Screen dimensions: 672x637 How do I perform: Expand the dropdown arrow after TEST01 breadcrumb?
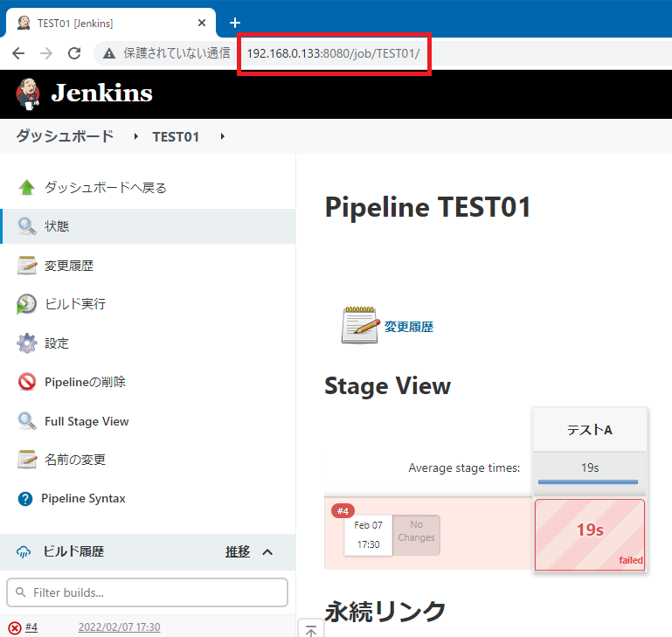[x=223, y=136]
